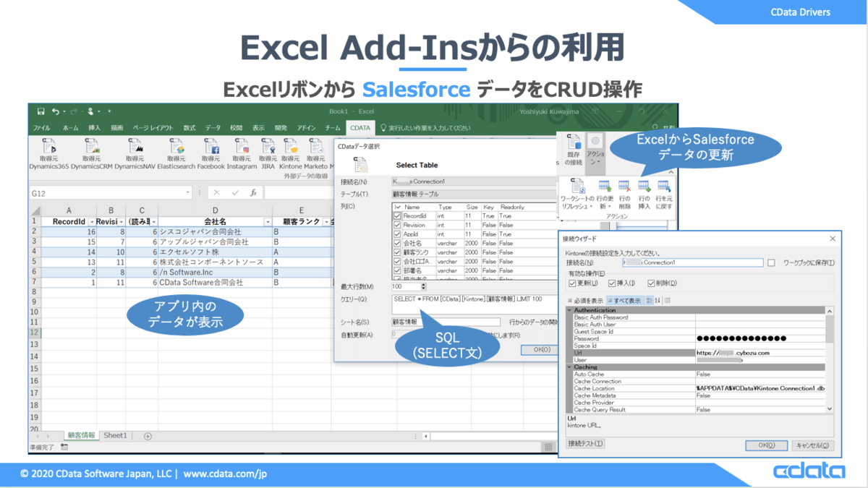Open the RecordId column filter dropdown

(x=91, y=221)
